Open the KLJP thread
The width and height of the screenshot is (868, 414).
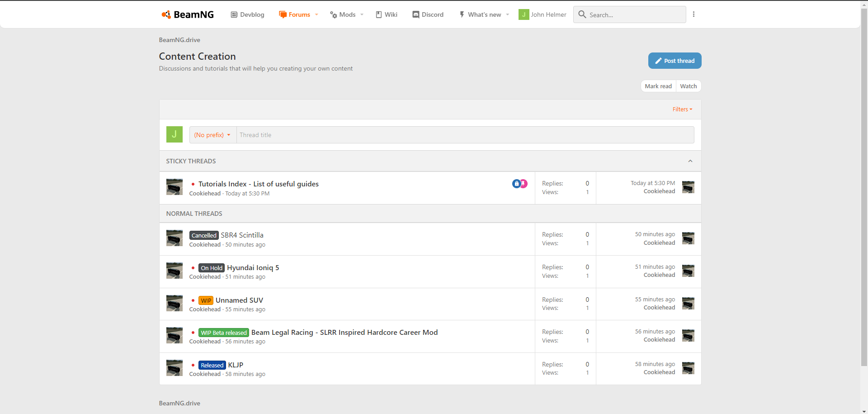(x=236, y=365)
